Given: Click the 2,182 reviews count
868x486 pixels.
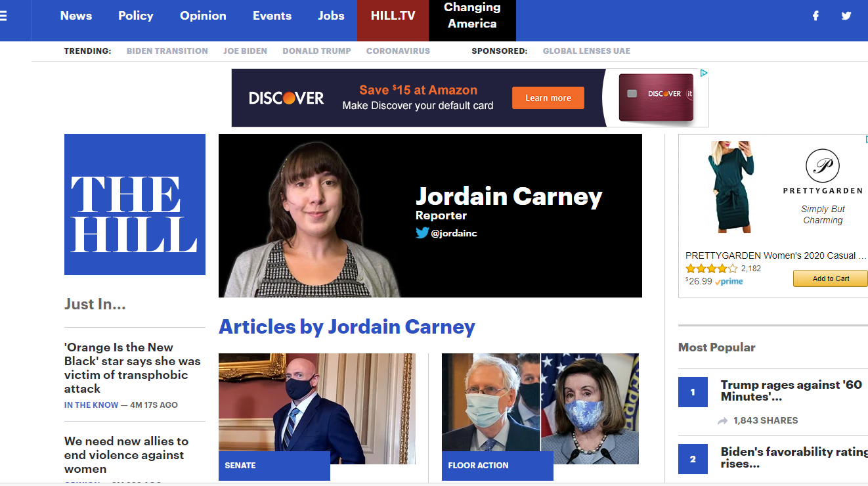Looking at the screenshot, I should tap(751, 269).
